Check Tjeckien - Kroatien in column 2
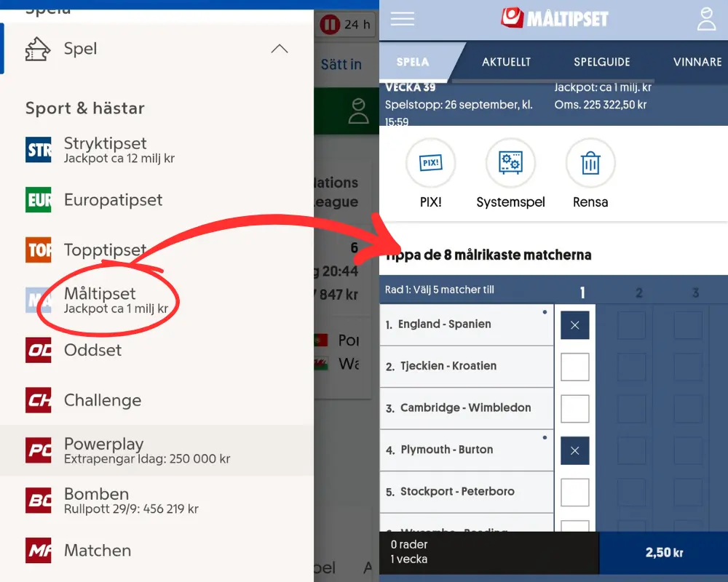This screenshot has width=728, height=582. point(631,367)
